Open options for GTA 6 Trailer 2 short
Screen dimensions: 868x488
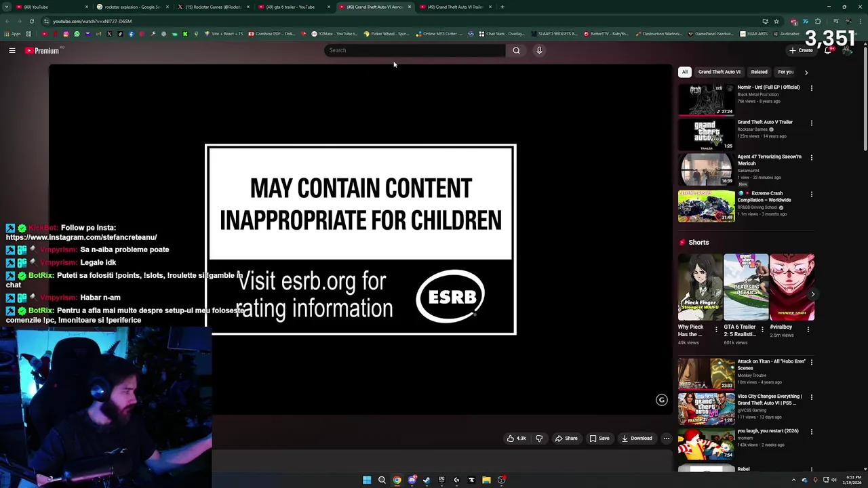pos(762,329)
